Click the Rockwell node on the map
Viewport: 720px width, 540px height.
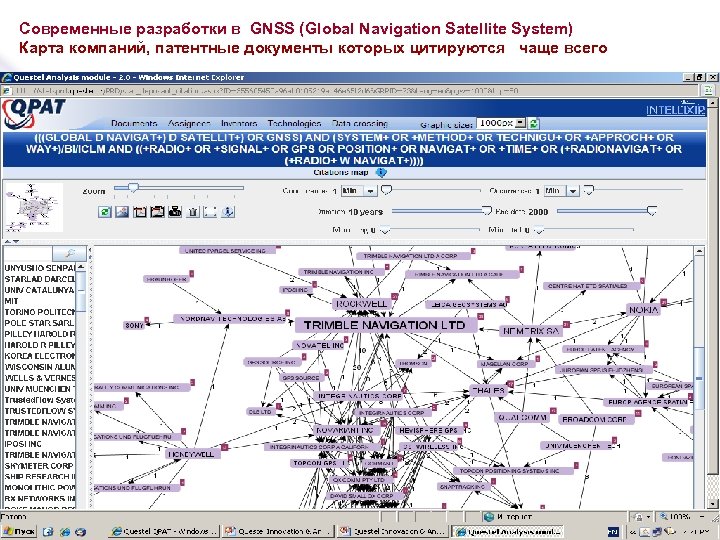[361, 304]
